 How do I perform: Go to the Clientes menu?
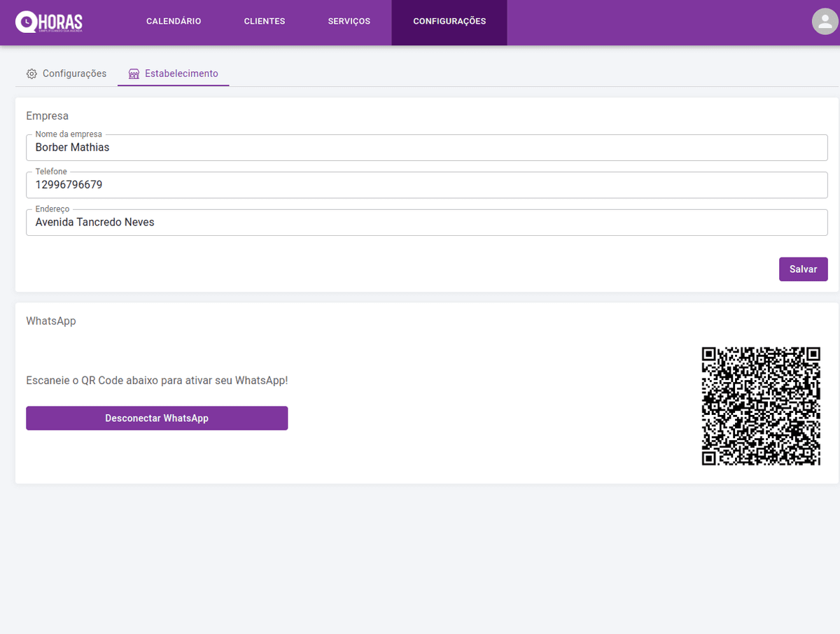click(x=265, y=22)
